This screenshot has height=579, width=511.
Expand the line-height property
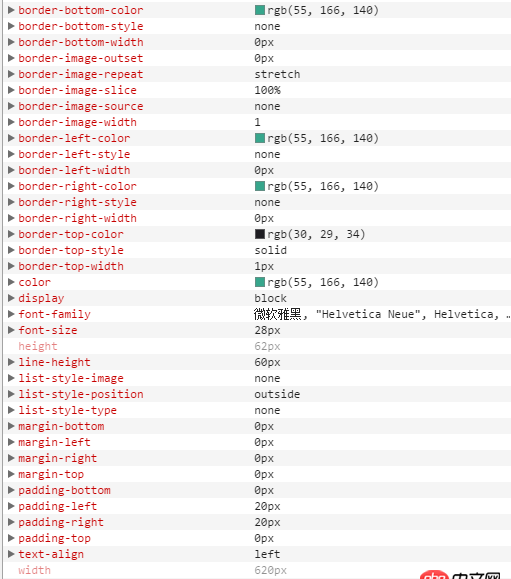pos(11,362)
